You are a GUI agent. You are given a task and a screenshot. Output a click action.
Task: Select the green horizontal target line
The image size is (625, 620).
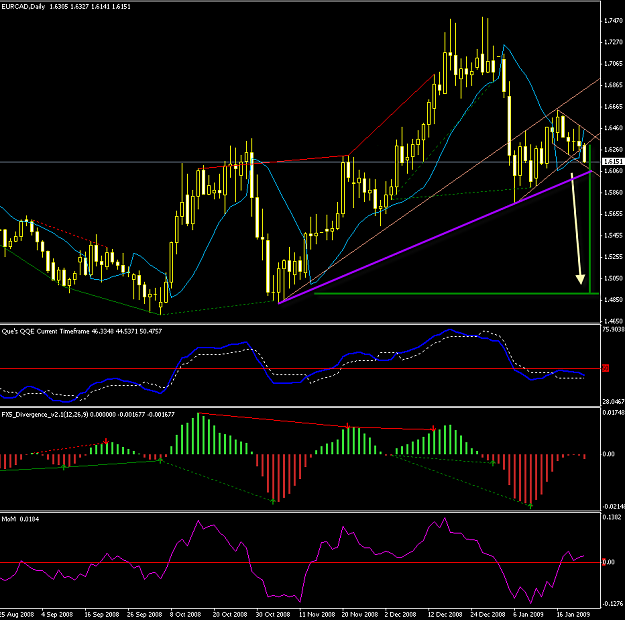[x=456, y=293]
